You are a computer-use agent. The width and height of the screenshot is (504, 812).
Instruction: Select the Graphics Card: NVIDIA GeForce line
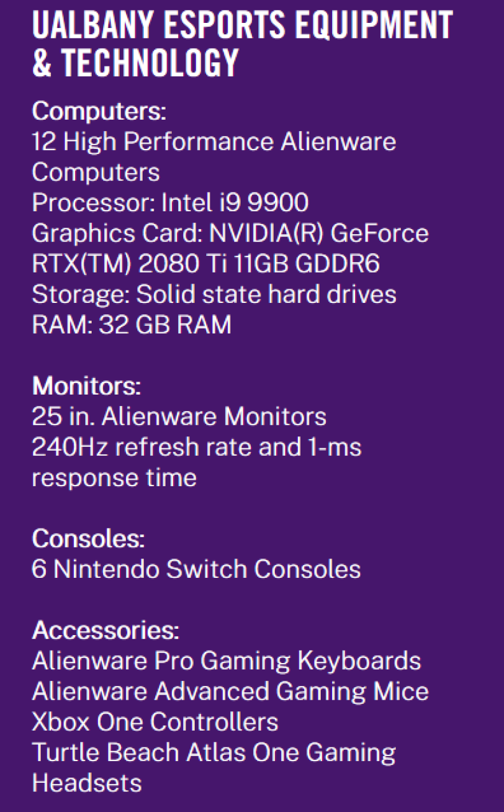(x=230, y=234)
